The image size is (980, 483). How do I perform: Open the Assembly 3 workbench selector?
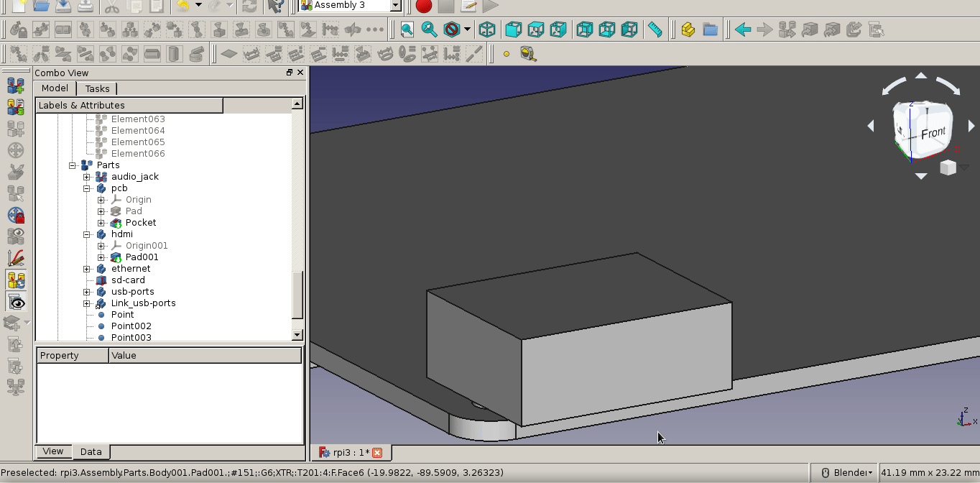point(394,5)
